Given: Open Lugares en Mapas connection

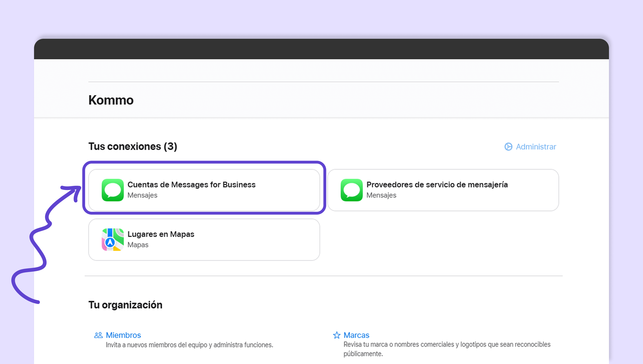Looking at the screenshot, I should 161,234.
